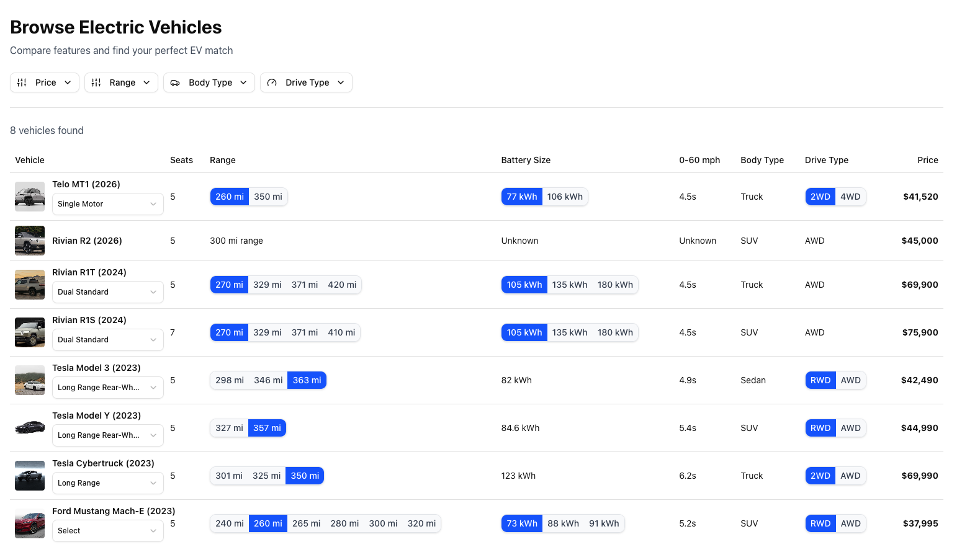Viewport: 962px width, 560px height.
Task: Expand the Range filter chevron
Action: [146, 82]
